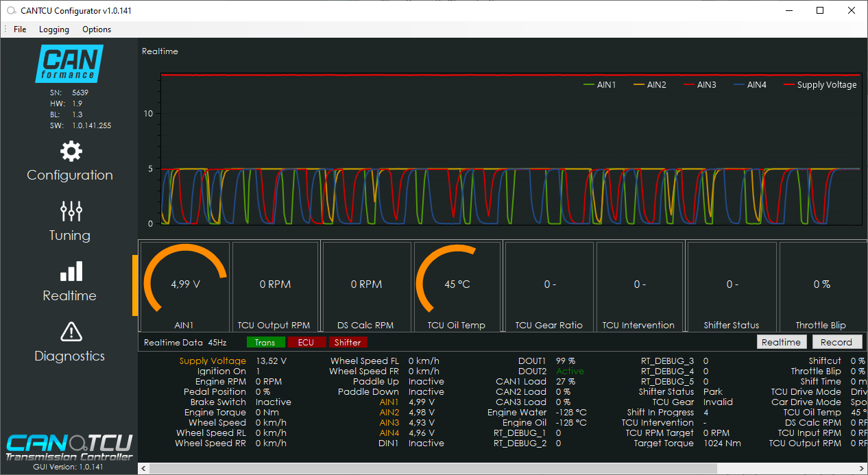Click the horizontal scrollbar at the bottom
The width and height of the screenshot is (868, 475).
432,468
